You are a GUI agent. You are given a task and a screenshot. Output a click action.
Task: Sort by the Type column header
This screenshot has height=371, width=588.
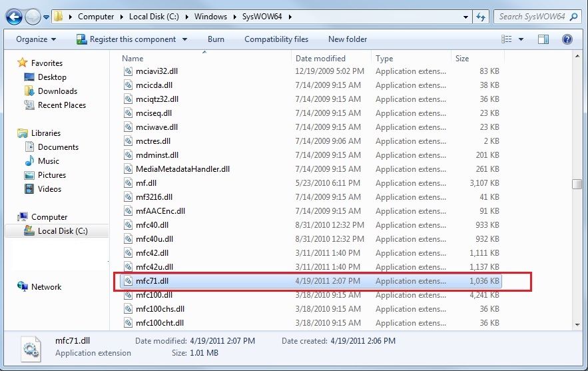click(384, 59)
